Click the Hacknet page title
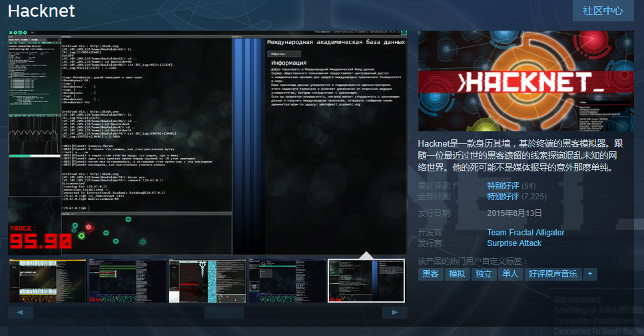The height and width of the screenshot is (336, 644). click(41, 11)
